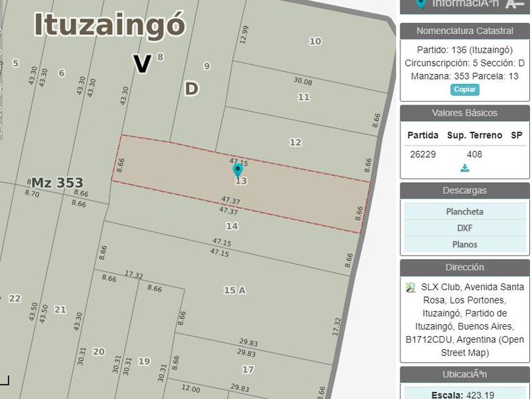Screen dimensions: 532x399
Task: Collapse the Dirección panel header
Action: pos(465,267)
